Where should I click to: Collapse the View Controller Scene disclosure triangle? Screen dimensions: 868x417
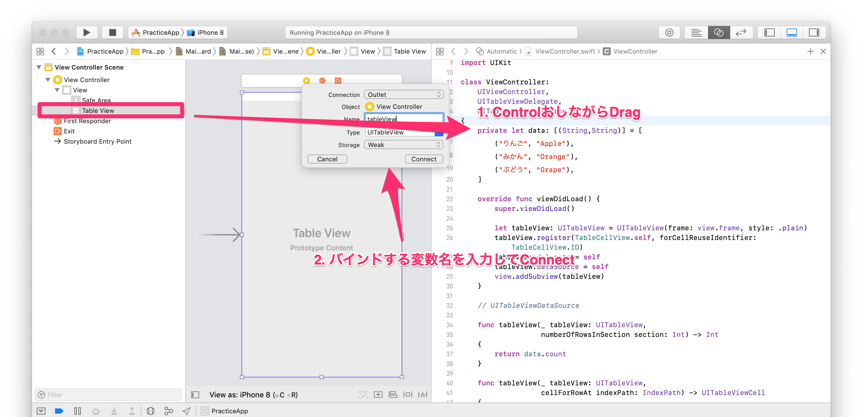(x=39, y=67)
